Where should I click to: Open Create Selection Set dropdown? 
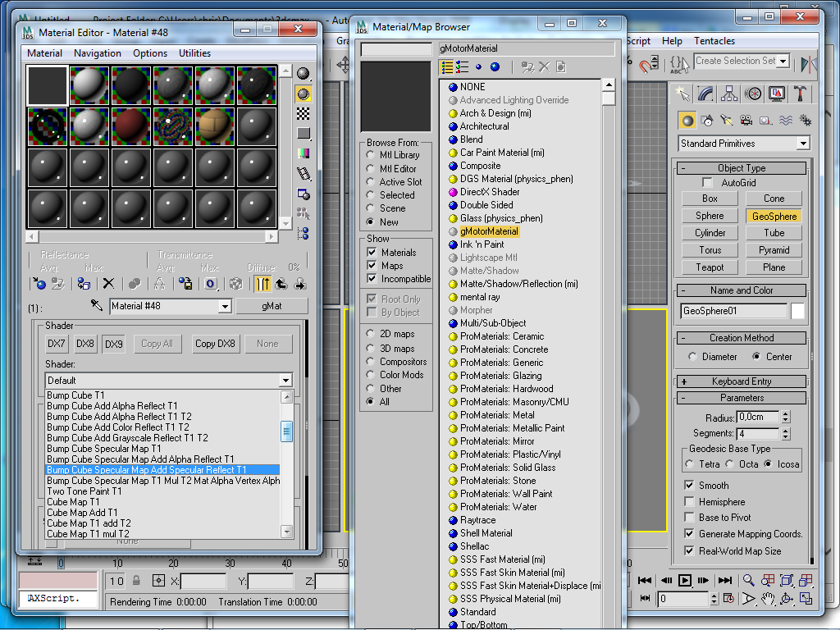783,61
